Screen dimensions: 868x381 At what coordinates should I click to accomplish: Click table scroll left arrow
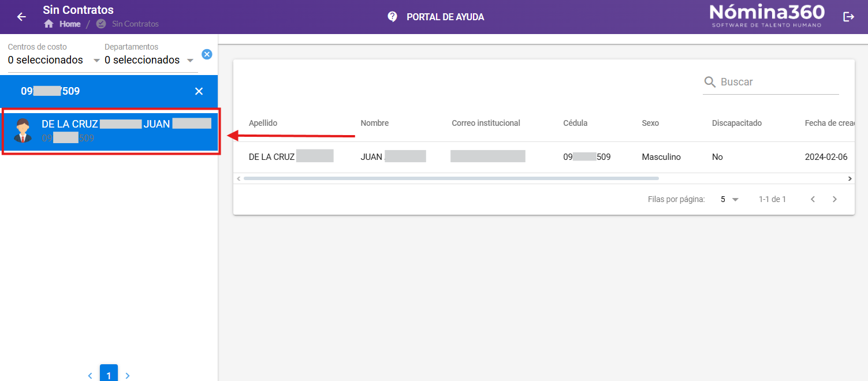click(x=237, y=178)
